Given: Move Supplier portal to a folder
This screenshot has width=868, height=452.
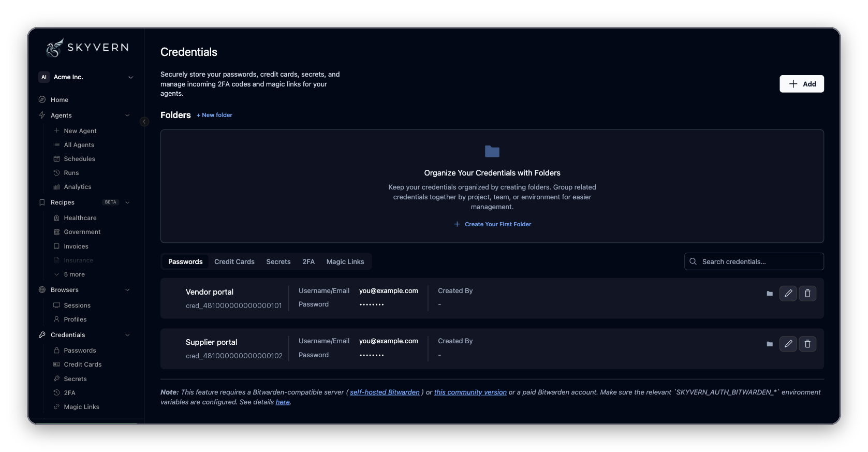Looking at the screenshot, I should (770, 344).
